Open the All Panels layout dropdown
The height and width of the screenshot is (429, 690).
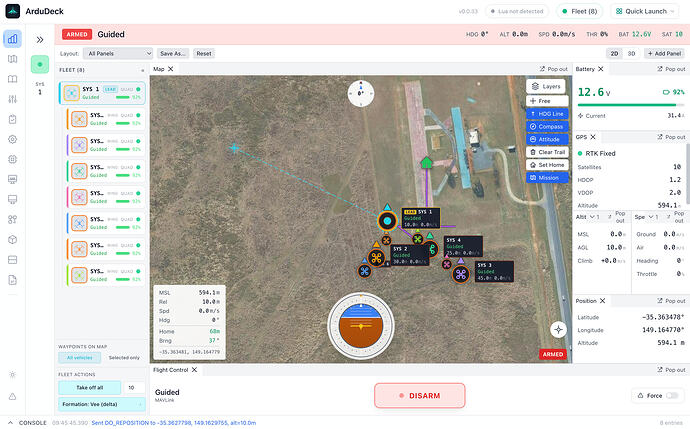pos(118,54)
